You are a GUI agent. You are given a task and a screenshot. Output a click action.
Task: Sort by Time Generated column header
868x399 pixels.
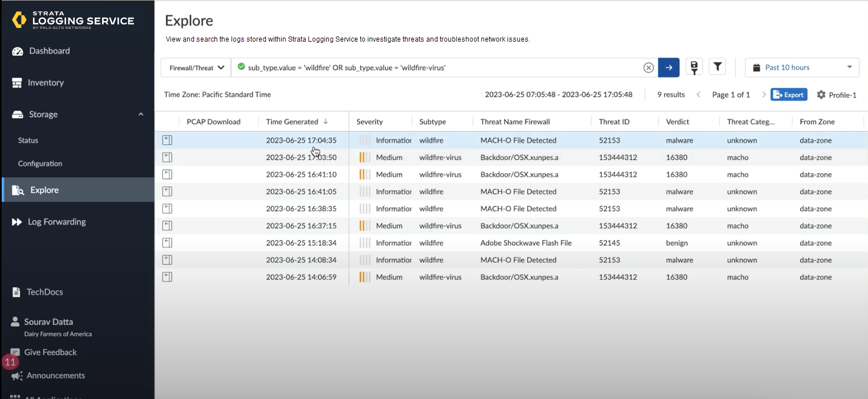[292, 121]
